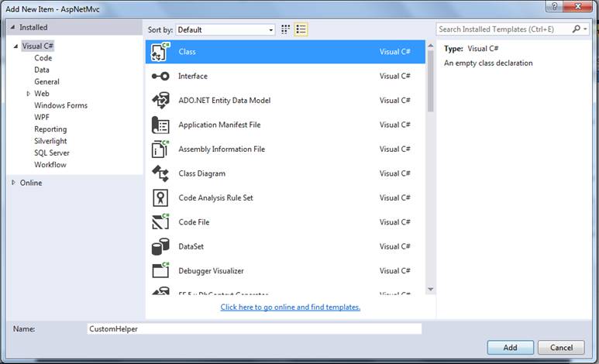Close the Add New Item dialog
The width and height of the screenshot is (599, 364).
pos(577,6)
